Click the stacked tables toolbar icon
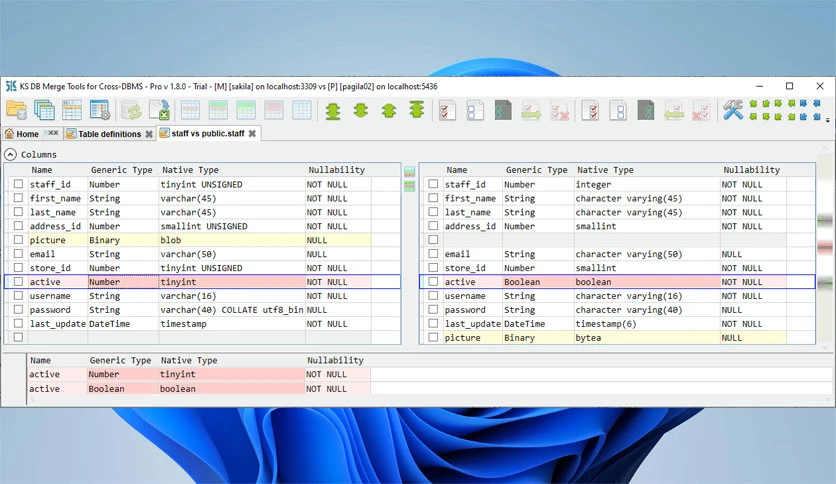Viewport: 836px width, 484px height. click(x=44, y=110)
